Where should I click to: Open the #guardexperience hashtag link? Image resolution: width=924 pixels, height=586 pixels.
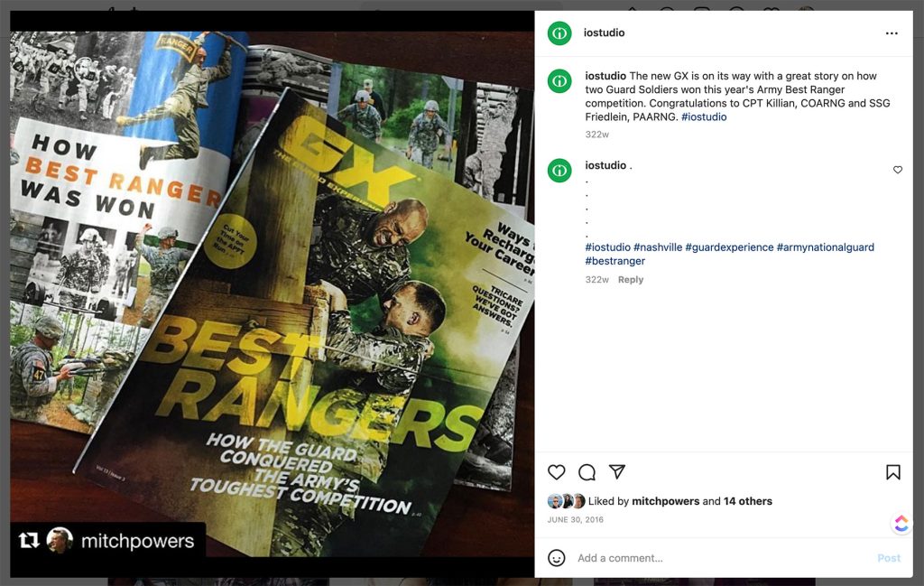(729, 247)
